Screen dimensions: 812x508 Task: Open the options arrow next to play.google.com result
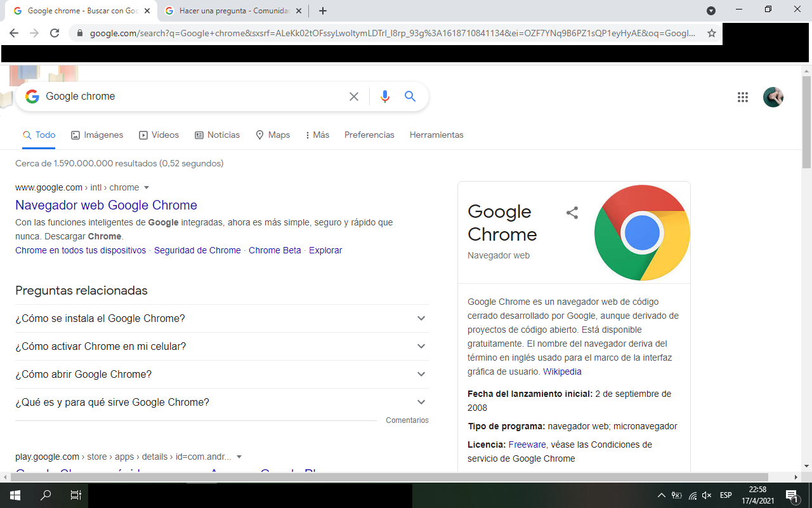(239, 457)
